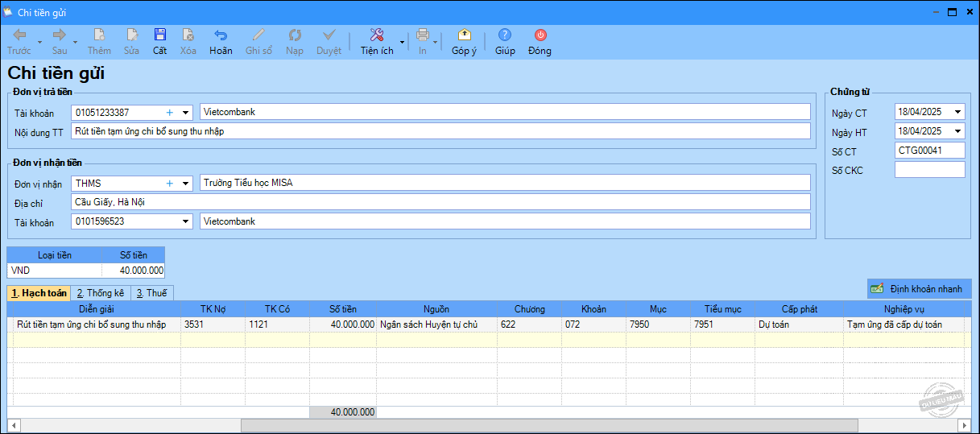
Task: Click the empty Số CKC field
Action: click(929, 170)
